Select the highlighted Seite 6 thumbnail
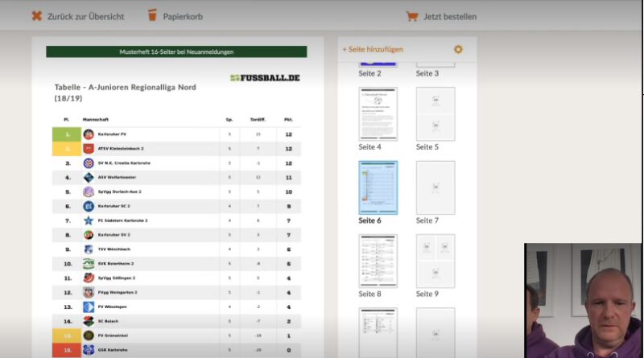The image size is (644, 358). tap(378, 187)
